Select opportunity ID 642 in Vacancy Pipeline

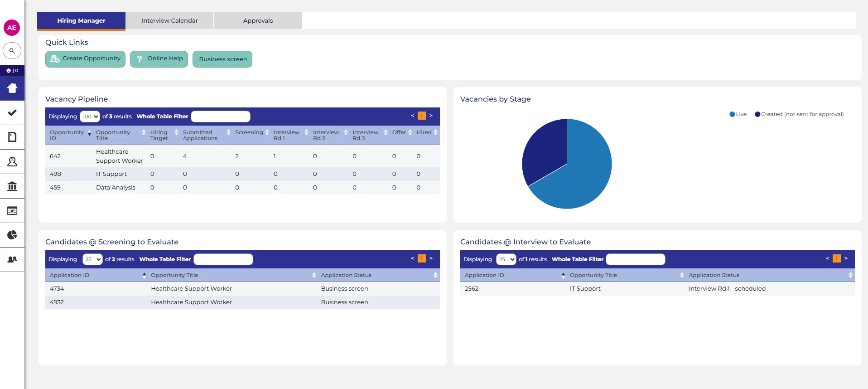[x=55, y=156]
